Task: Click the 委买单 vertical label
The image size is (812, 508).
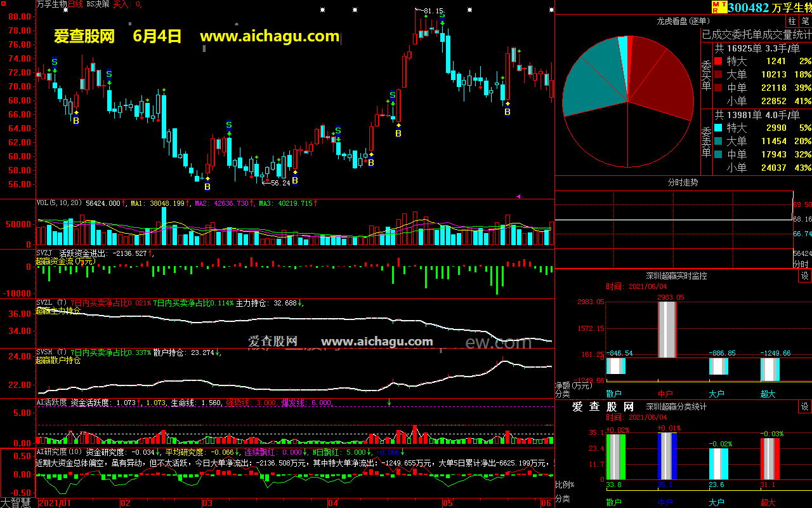Action: click(x=707, y=75)
